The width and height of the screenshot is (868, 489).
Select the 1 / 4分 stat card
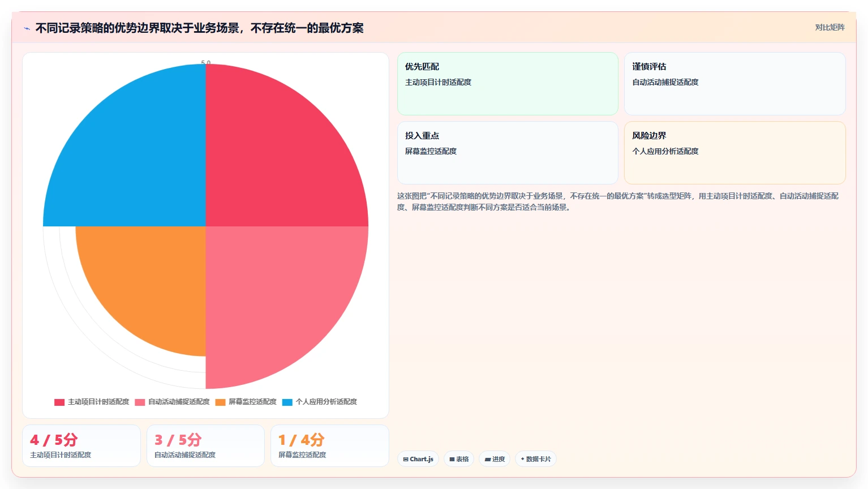pyautogui.click(x=330, y=446)
